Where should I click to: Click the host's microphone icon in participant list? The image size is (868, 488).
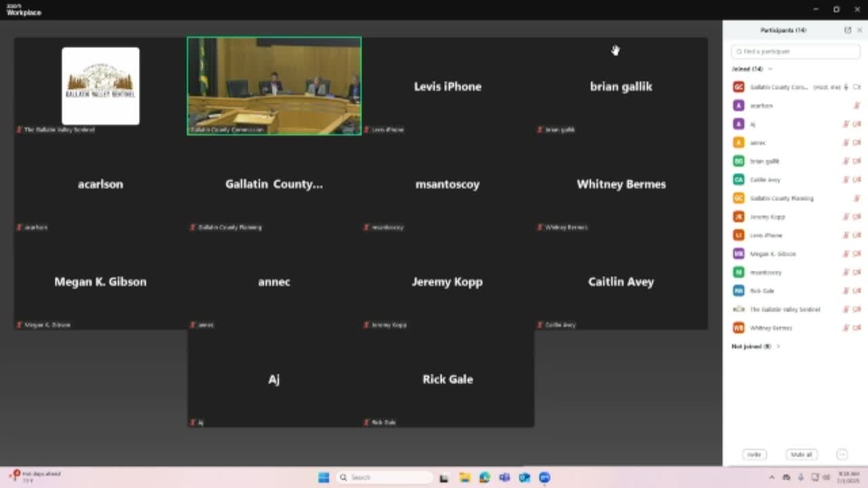pos(846,87)
